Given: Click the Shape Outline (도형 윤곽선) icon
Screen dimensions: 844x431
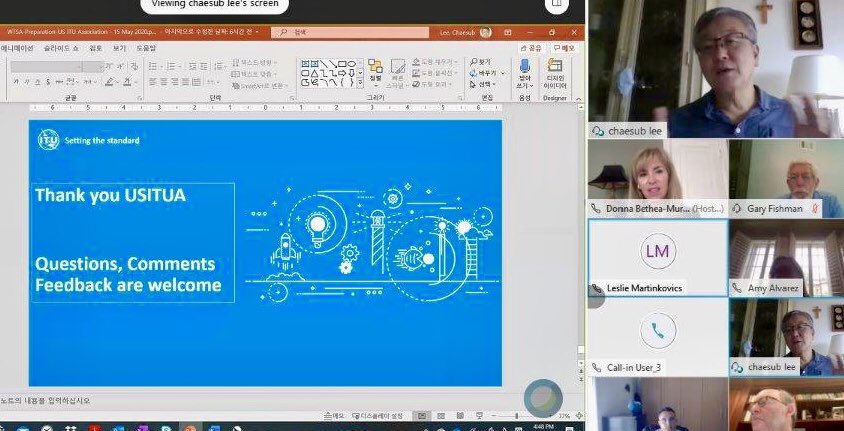Looking at the screenshot, I should click(x=416, y=73).
